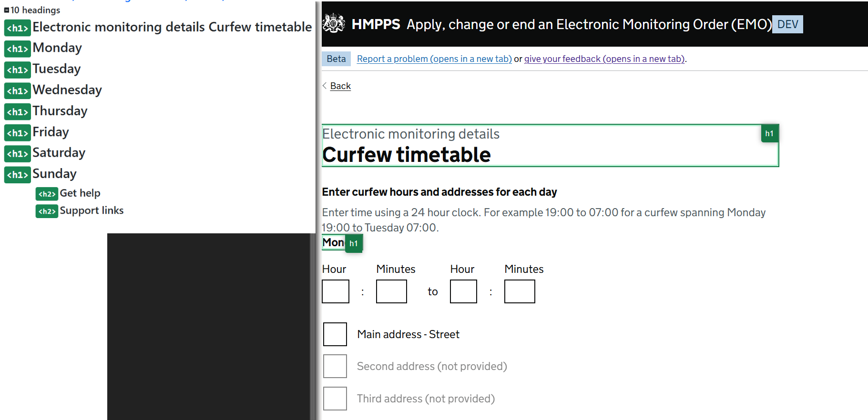Select Support links in the headings outline
This screenshot has height=420, width=868.
92,210
